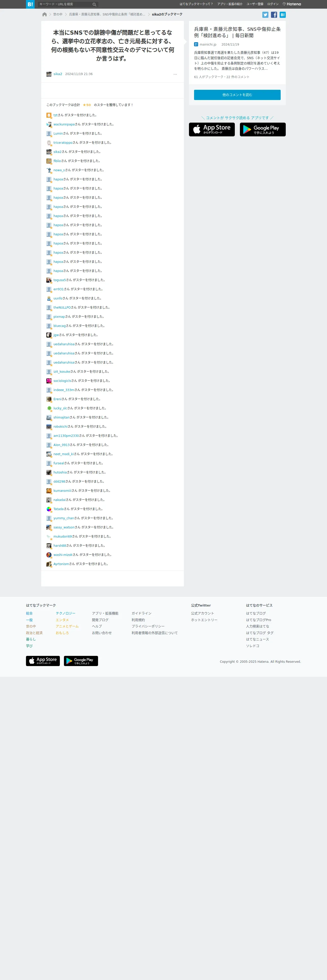Image resolution: width=327 pixels, height=980 pixels.
Task: Click triceratoppo's avatar icon
Action: [x=49, y=143]
